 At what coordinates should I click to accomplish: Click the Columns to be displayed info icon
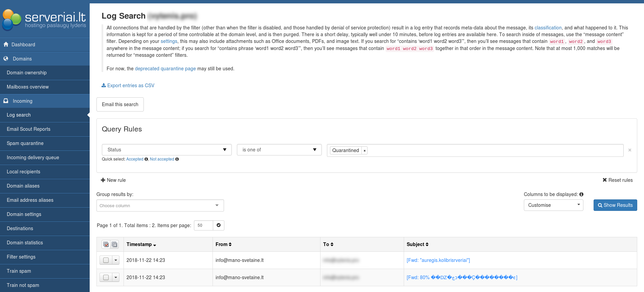coord(581,194)
